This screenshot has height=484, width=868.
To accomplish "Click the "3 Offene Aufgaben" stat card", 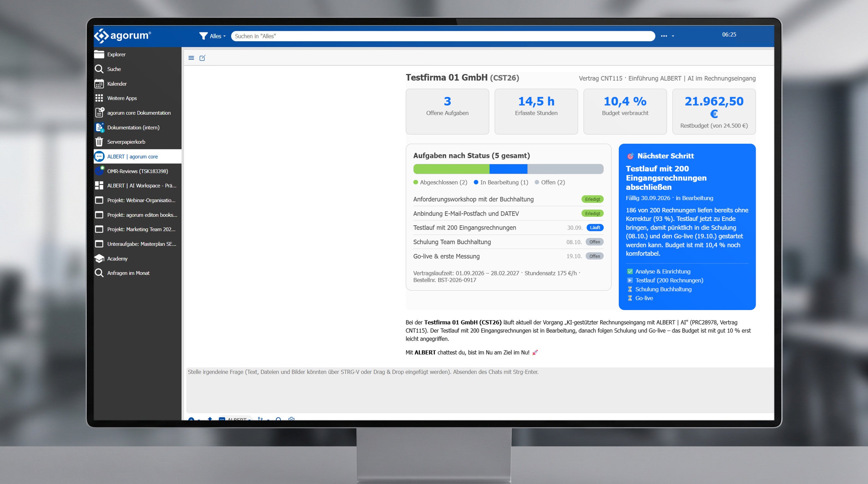I will 447,112.
